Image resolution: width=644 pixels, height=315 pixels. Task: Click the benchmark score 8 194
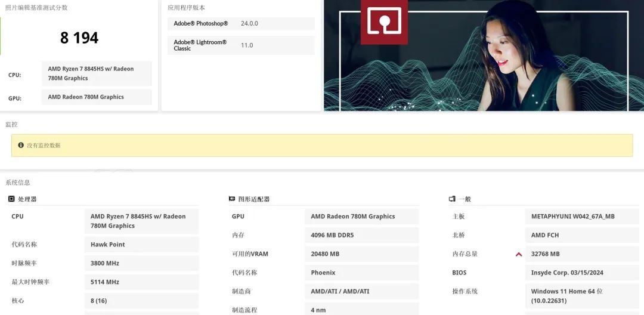click(x=79, y=38)
